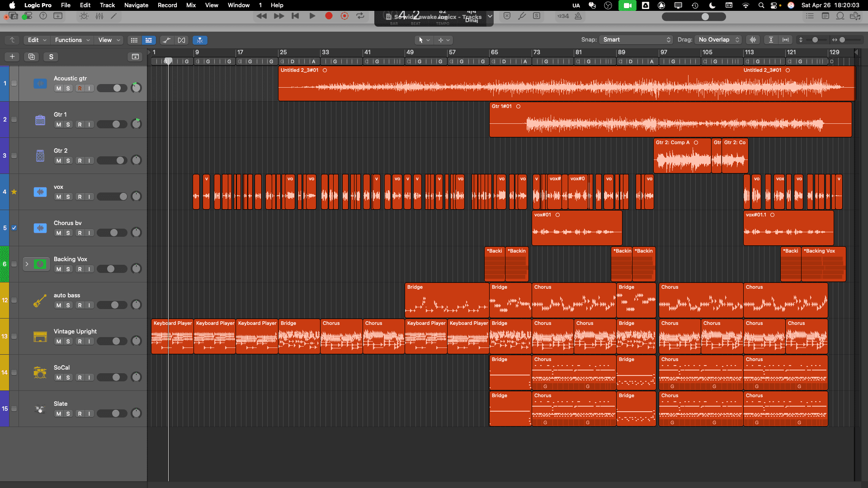Open the Mixer faders icon
Viewport: 868px width, 488px height.
point(99,16)
